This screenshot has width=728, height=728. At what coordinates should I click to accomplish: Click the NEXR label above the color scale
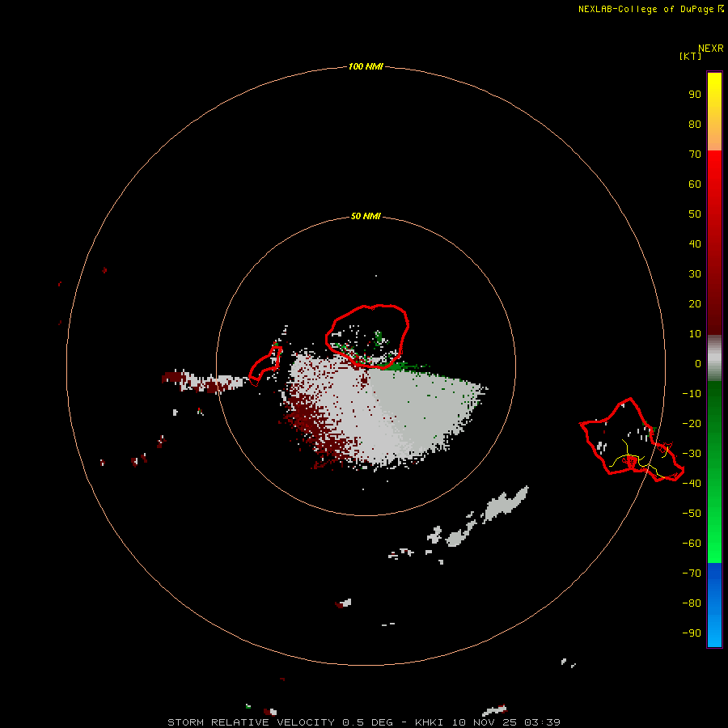point(710,49)
